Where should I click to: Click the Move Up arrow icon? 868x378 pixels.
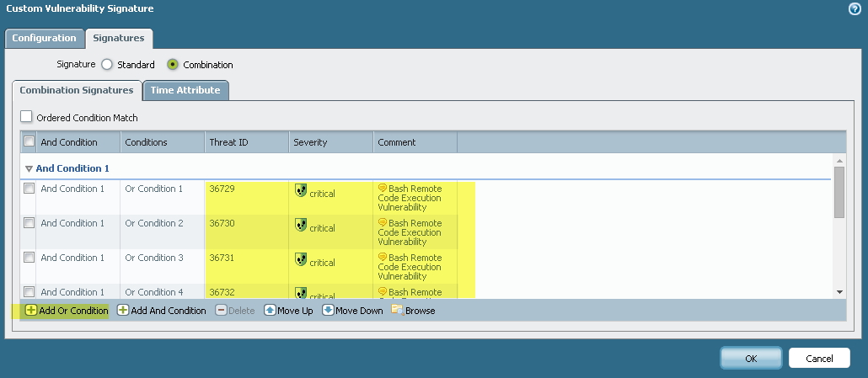click(270, 311)
